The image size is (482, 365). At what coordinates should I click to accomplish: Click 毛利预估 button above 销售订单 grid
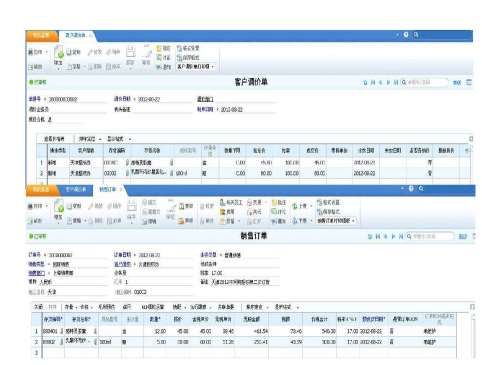tap(106, 307)
